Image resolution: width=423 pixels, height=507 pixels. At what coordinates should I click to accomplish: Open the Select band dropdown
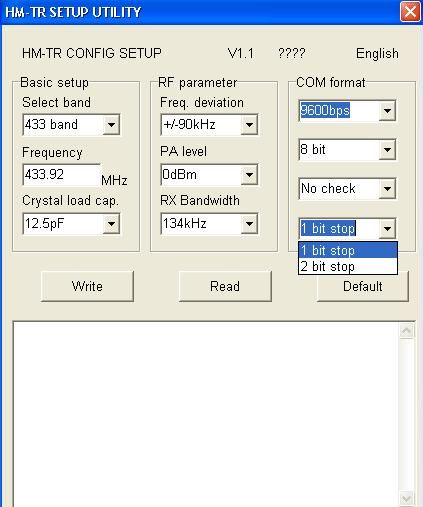(111, 125)
